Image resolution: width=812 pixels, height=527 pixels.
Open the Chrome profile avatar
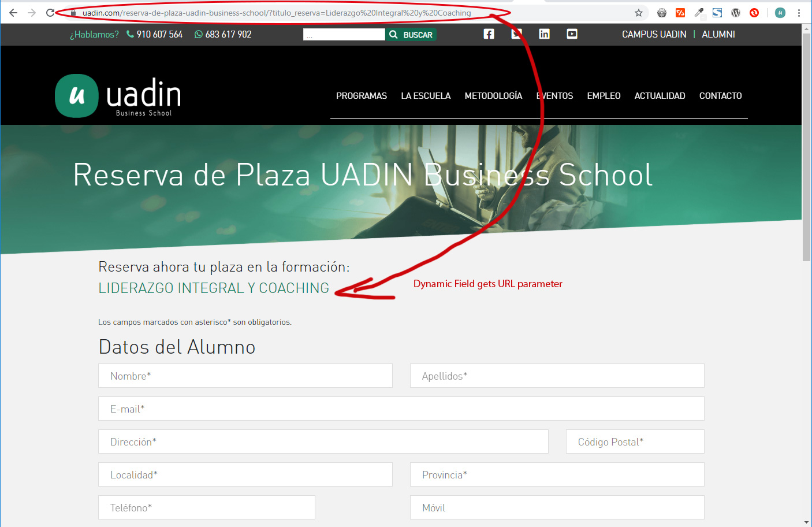coord(780,13)
